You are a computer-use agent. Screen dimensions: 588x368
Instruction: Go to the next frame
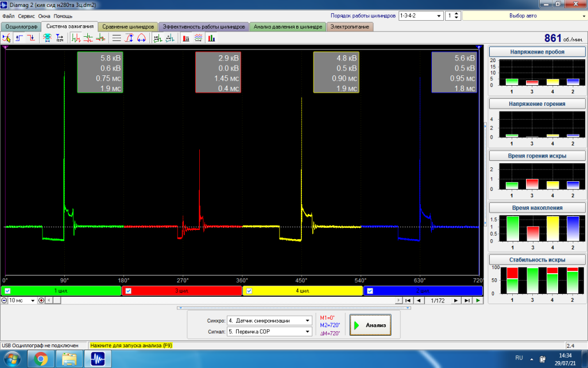tap(455, 300)
